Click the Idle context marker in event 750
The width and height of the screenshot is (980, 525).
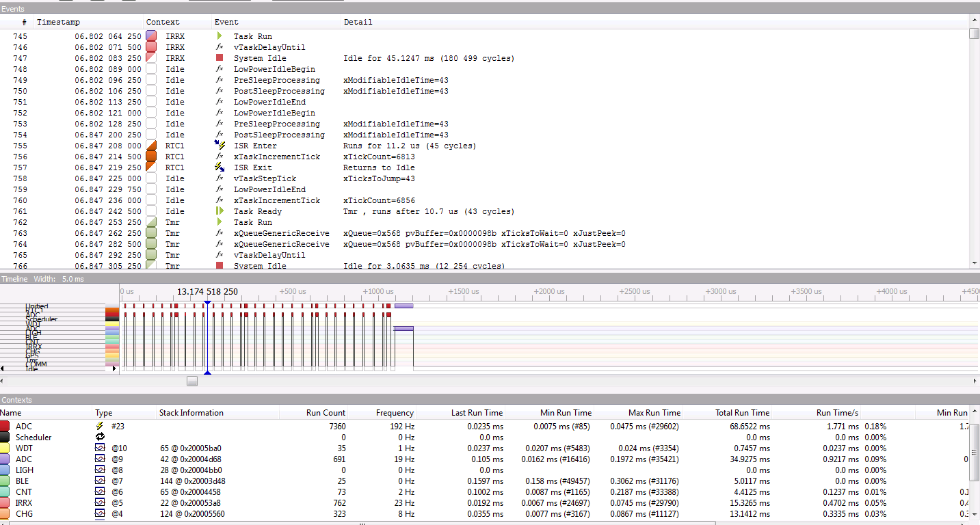152,91
